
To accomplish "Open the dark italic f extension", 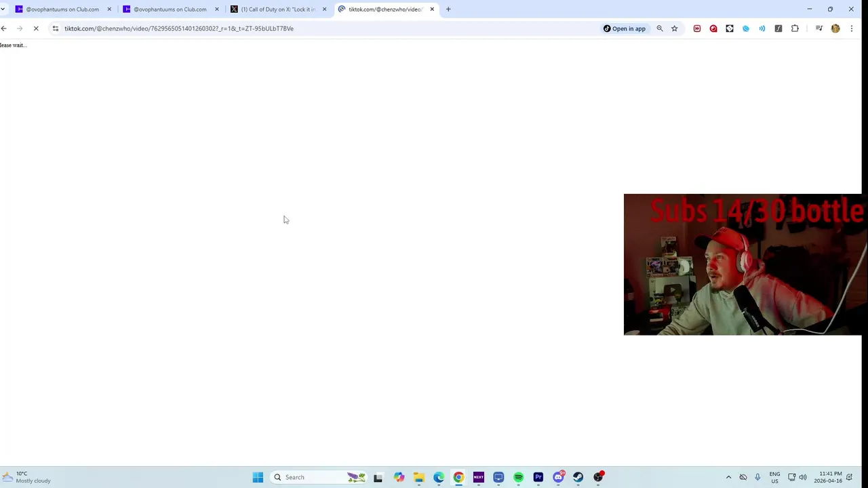I will (x=778, y=28).
